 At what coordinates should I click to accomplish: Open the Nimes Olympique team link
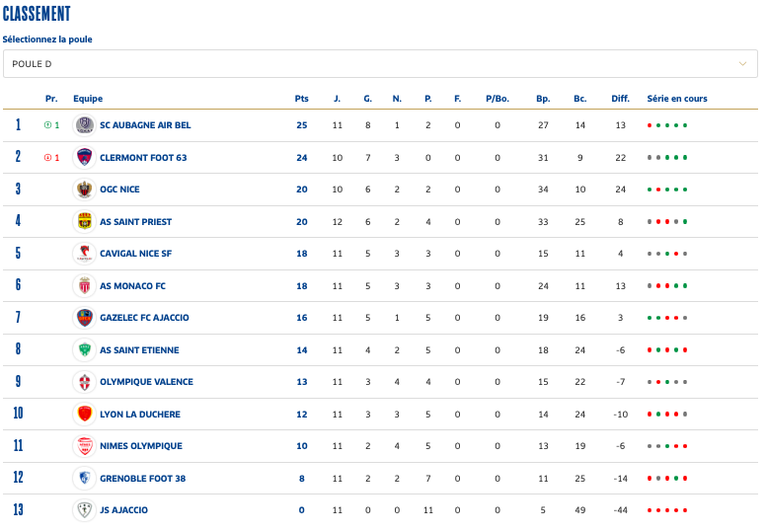pyautogui.click(x=141, y=446)
